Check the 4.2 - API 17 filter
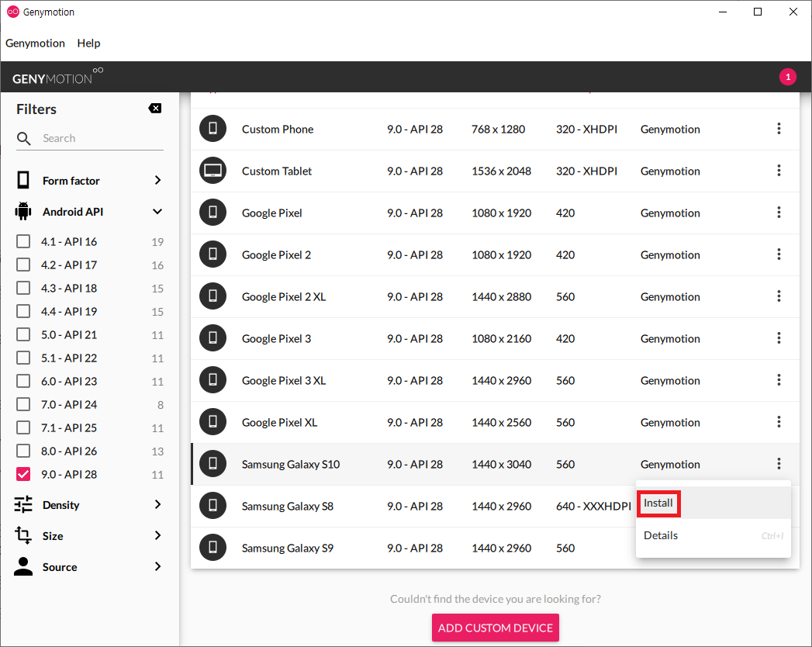The image size is (812, 647). (23, 265)
